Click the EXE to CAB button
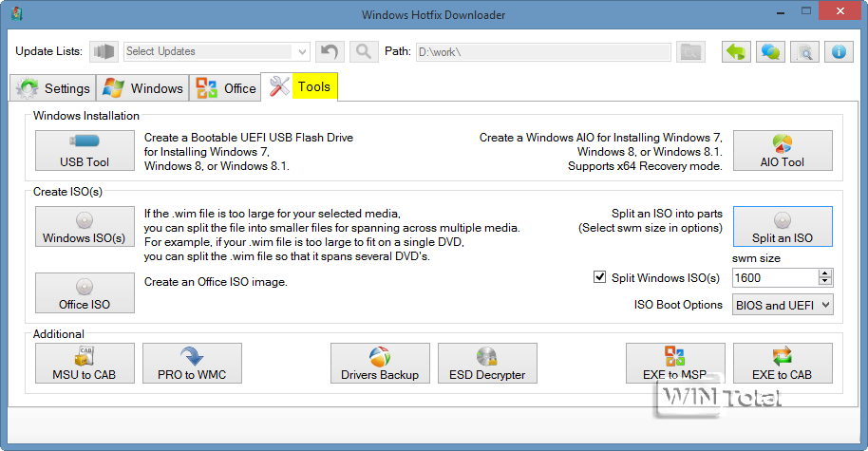Viewport: 868px width, 451px height. 783,363
